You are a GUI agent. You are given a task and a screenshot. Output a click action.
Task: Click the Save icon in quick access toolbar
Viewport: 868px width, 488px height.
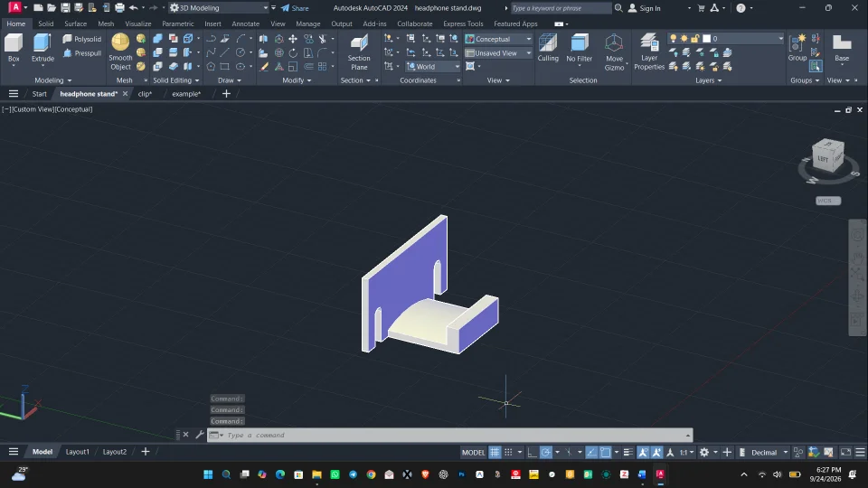pos(65,8)
